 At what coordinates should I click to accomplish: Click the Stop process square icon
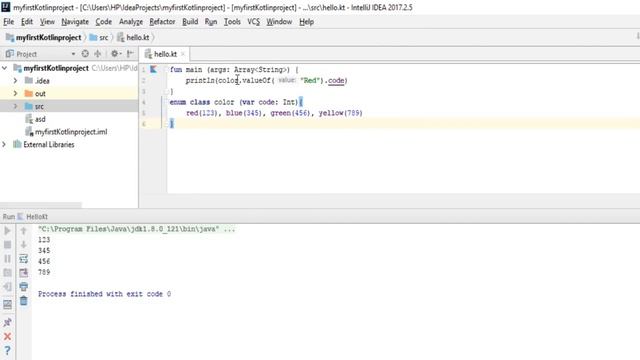tap(7, 245)
